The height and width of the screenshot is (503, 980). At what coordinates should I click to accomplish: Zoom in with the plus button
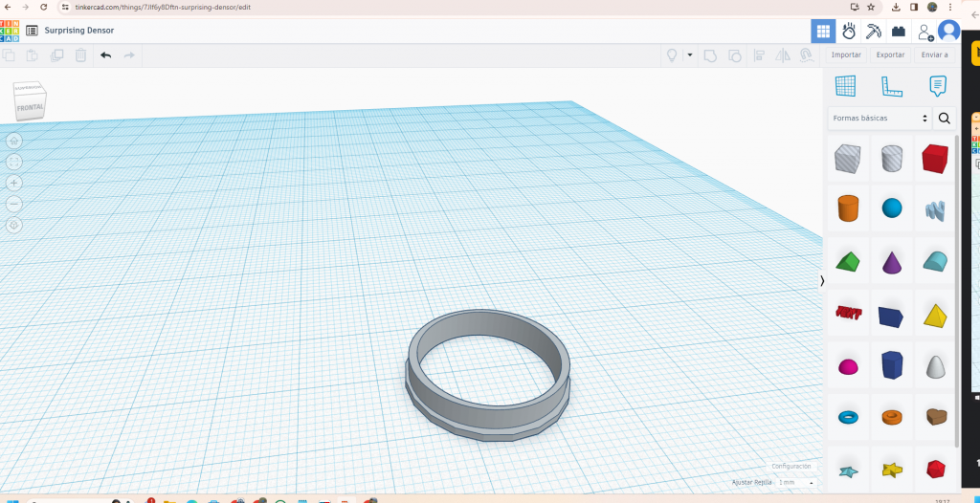point(14,183)
